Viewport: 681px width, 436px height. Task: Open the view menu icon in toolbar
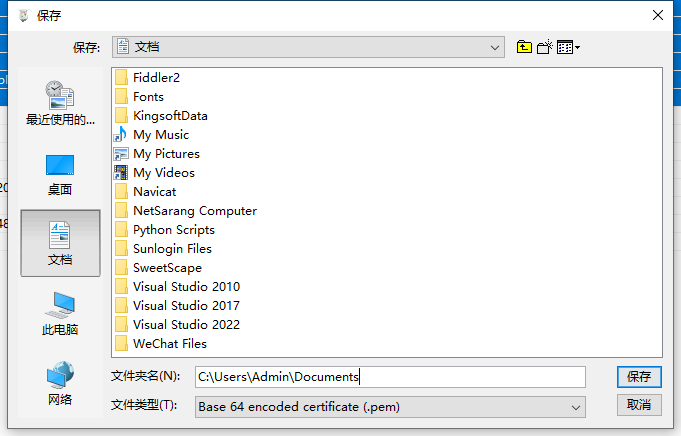(x=564, y=47)
